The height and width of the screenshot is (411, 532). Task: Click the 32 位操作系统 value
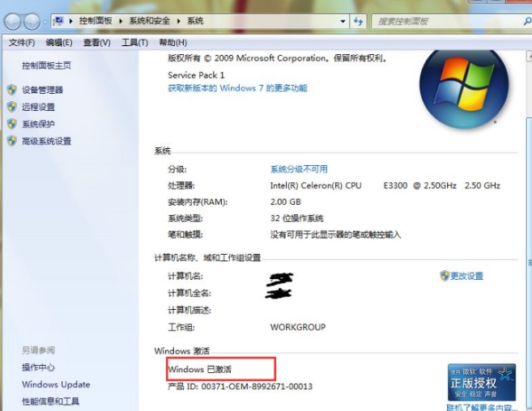[x=297, y=218]
